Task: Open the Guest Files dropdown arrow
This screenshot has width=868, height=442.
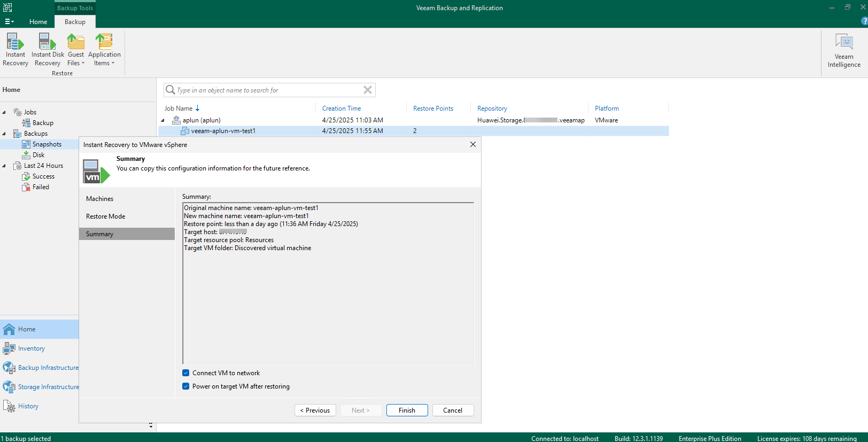Action: click(83, 63)
